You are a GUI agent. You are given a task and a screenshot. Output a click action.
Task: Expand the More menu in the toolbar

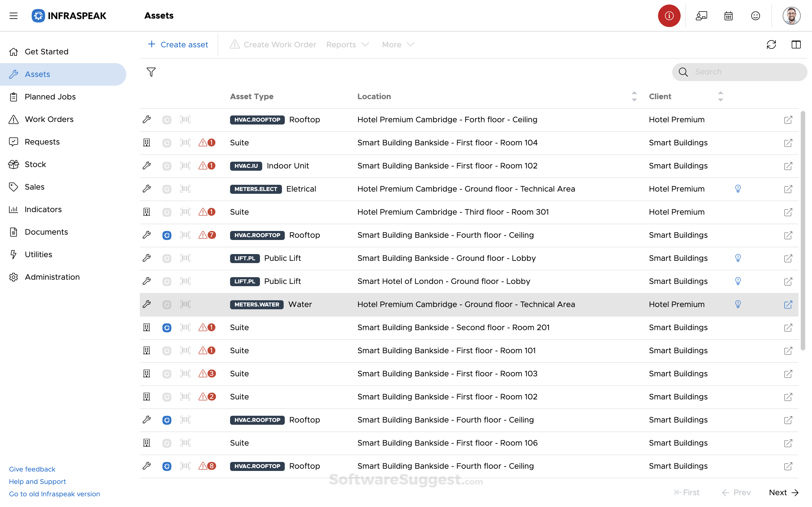[397, 44]
